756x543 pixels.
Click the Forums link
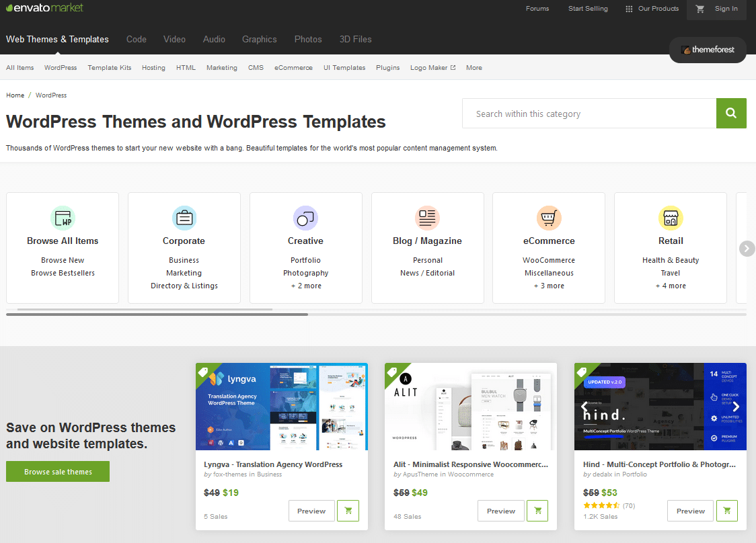tap(537, 9)
